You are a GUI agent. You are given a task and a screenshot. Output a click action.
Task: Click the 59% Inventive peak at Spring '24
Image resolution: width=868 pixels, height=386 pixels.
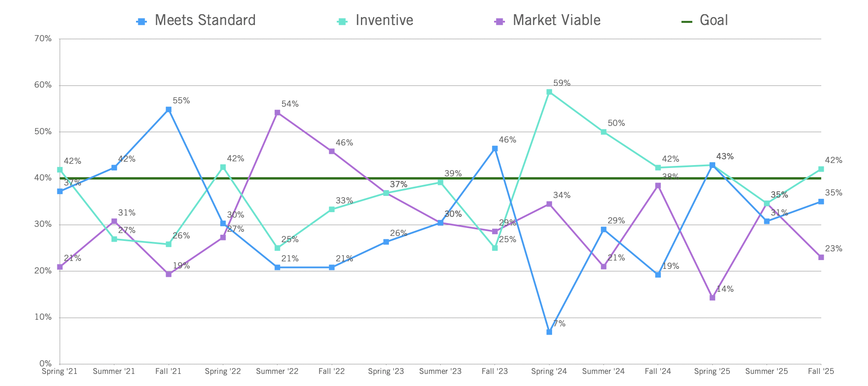pyautogui.click(x=549, y=92)
